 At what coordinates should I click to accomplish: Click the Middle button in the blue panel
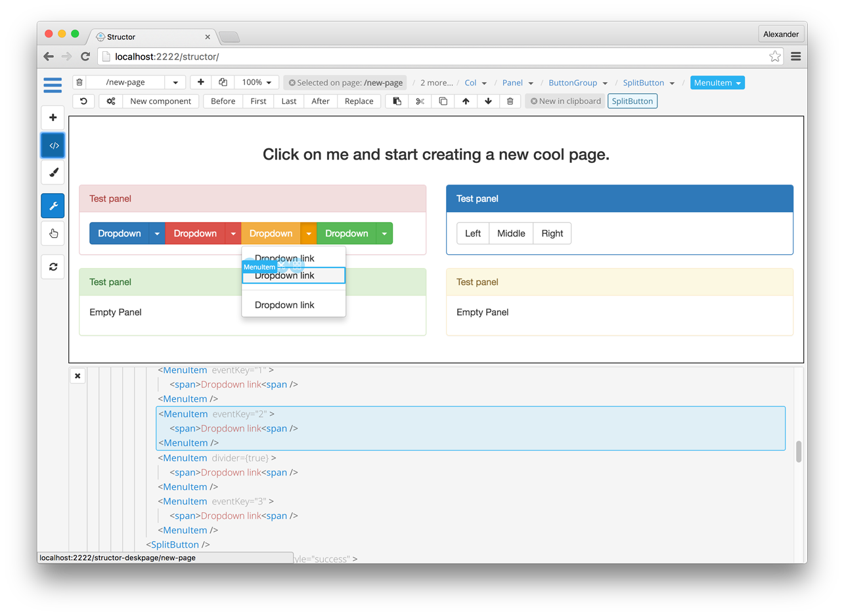pyautogui.click(x=511, y=233)
